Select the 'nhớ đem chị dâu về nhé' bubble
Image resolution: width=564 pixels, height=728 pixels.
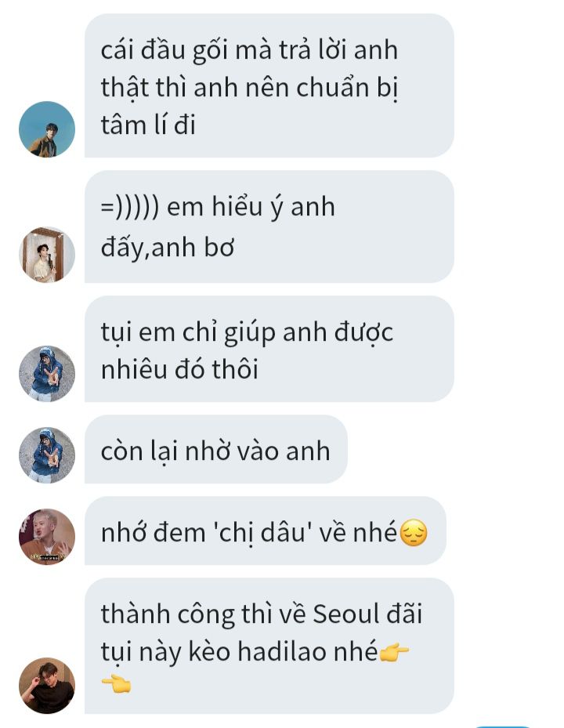[x=266, y=531]
